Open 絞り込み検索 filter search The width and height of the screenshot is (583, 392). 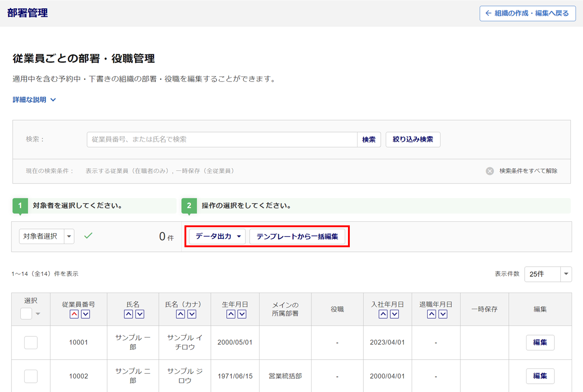(413, 140)
